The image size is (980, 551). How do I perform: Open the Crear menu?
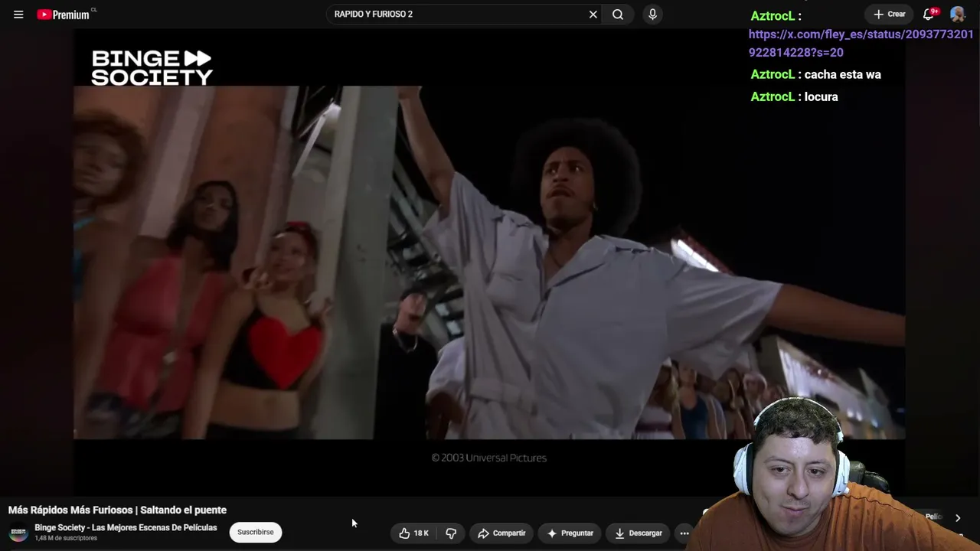[x=890, y=15]
